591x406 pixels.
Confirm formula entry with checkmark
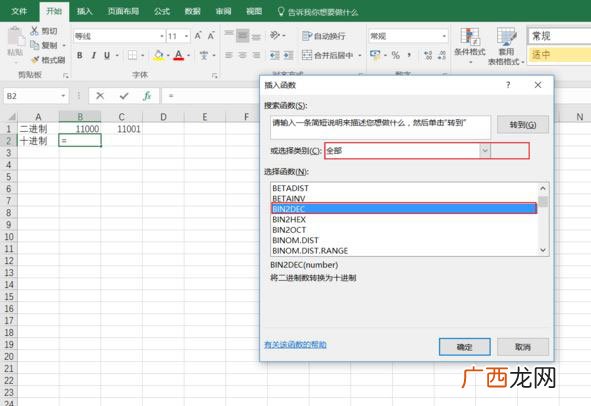coord(124,96)
